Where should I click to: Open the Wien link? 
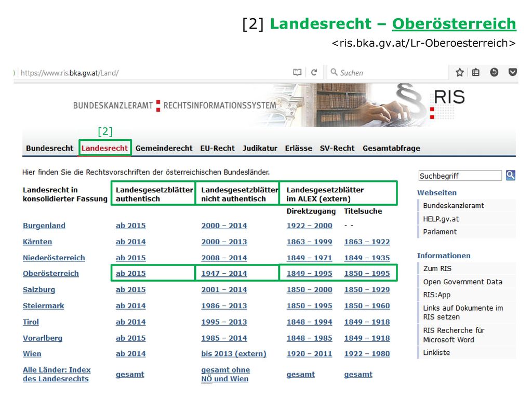pos(32,354)
